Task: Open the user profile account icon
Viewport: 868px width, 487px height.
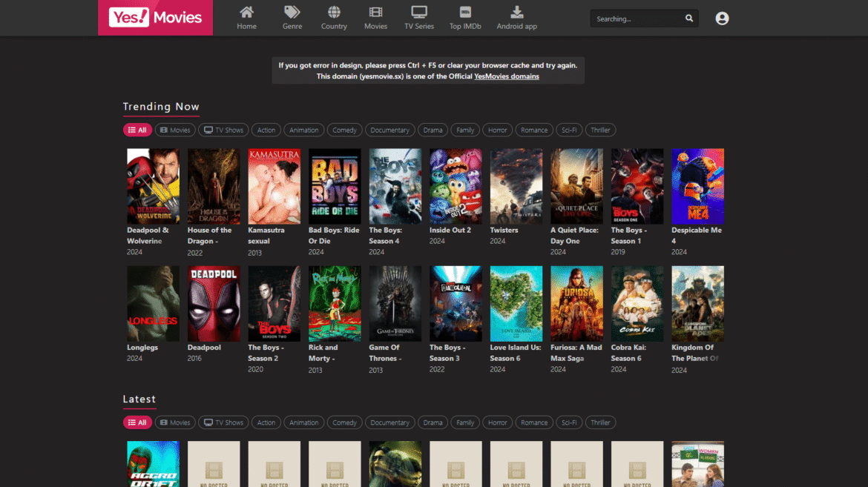Action: [722, 19]
